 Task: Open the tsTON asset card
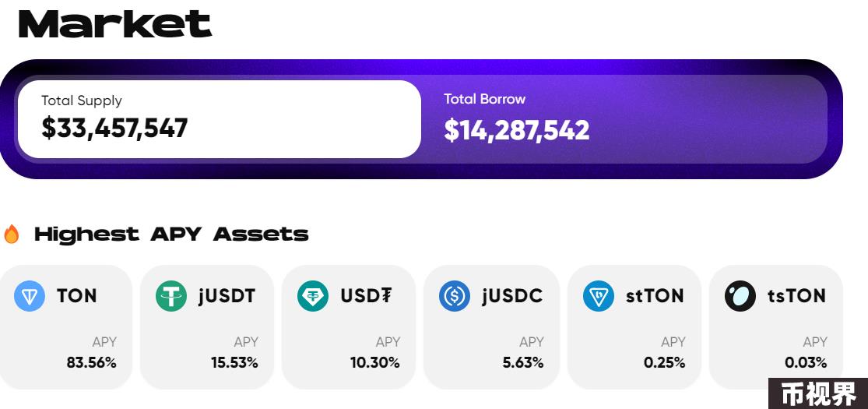pos(775,327)
